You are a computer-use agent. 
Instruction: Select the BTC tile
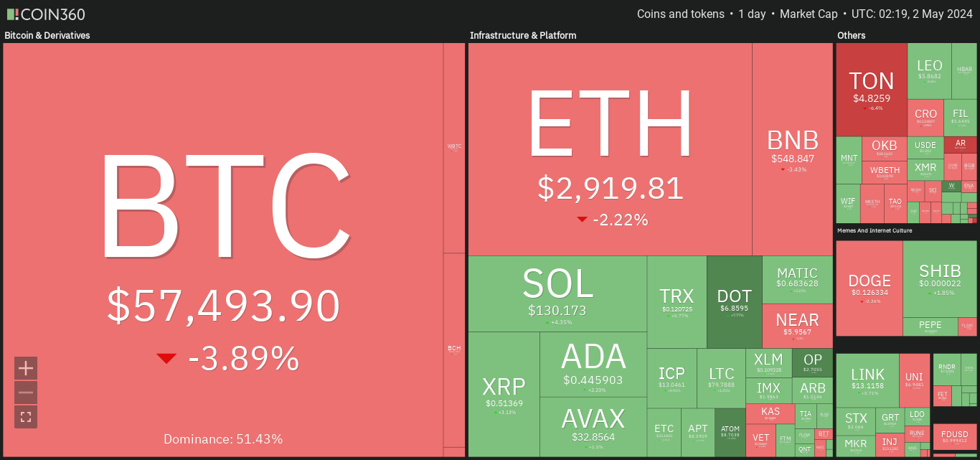(x=223, y=250)
